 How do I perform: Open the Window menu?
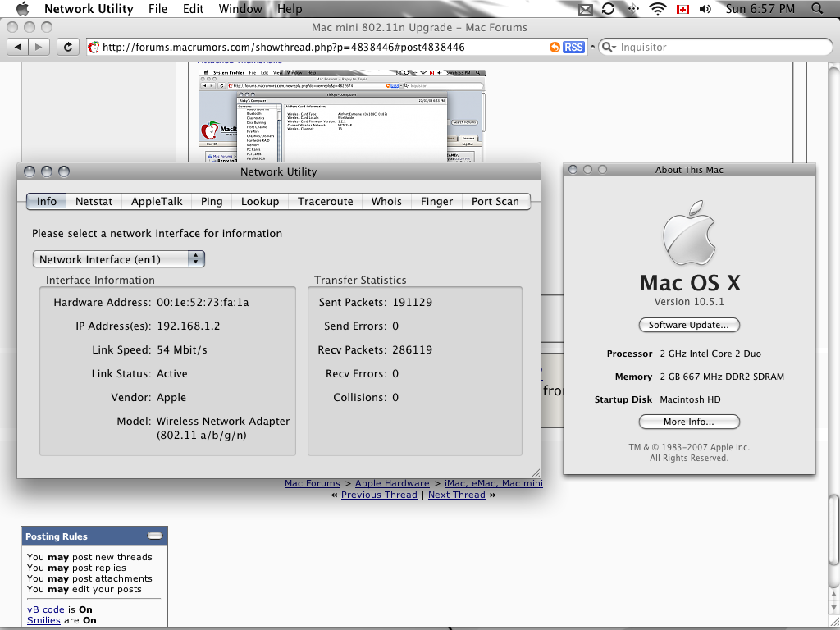pos(240,8)
